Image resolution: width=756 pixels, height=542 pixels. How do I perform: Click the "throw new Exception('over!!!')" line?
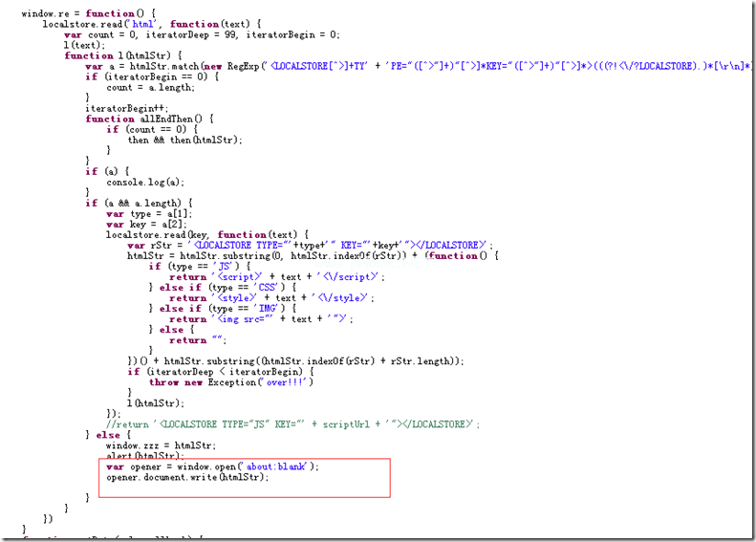click(231, 381)
